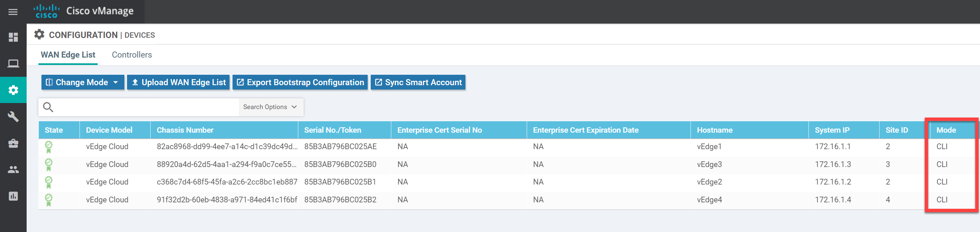Click chassis number starting c368c7d4
Image resolution: width=980 pixels, height=232 pixels.
click(227, 182)
